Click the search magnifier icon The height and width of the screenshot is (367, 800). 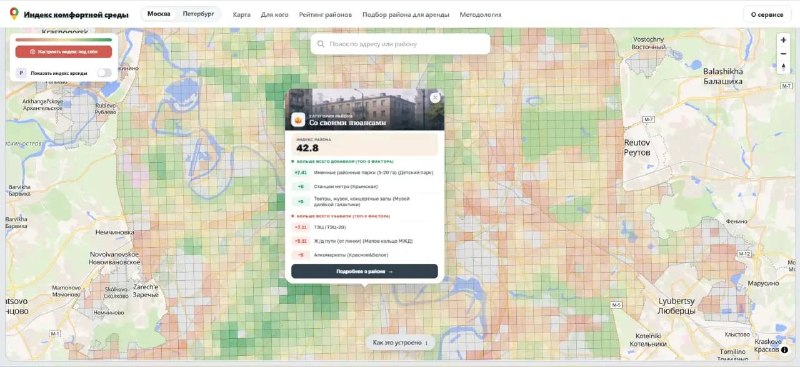tap(321, 44)
